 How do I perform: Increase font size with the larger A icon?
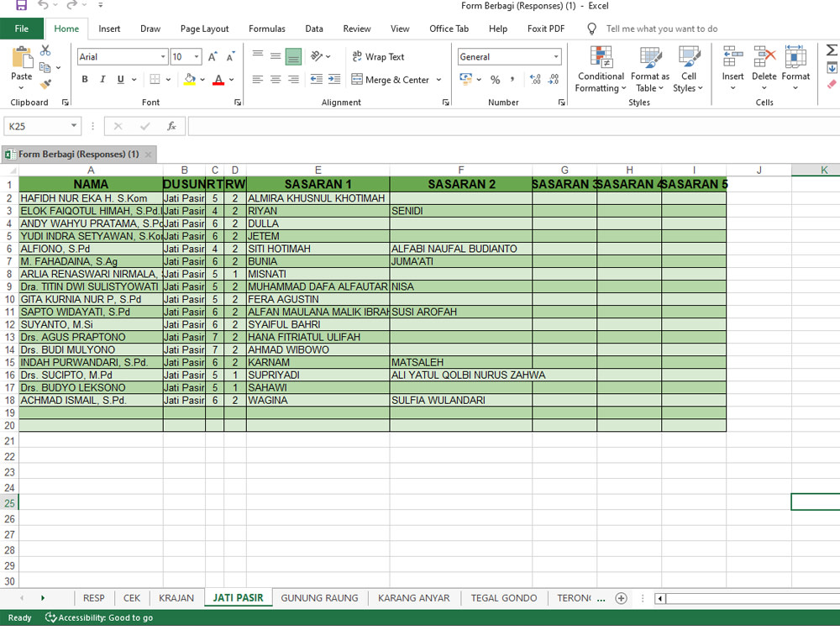pos(213,57)
